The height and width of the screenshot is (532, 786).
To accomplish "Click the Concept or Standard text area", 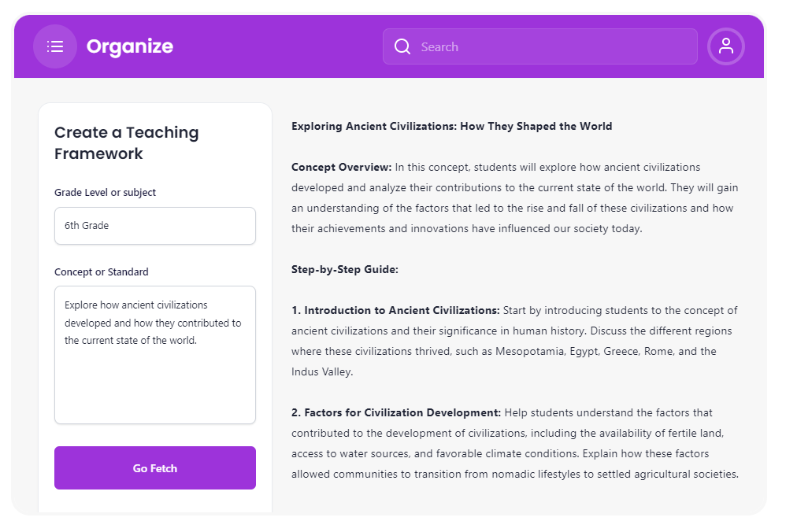I will coord(155,355).
